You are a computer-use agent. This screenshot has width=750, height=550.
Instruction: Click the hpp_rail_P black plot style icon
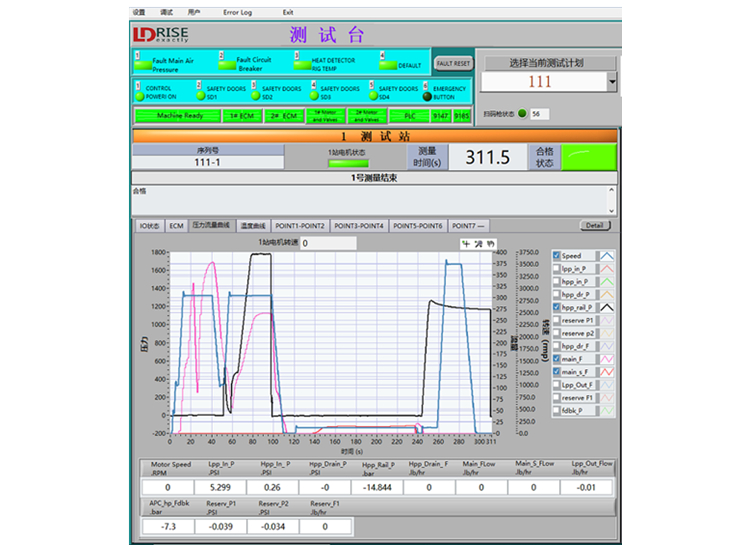tap(607, 308)
